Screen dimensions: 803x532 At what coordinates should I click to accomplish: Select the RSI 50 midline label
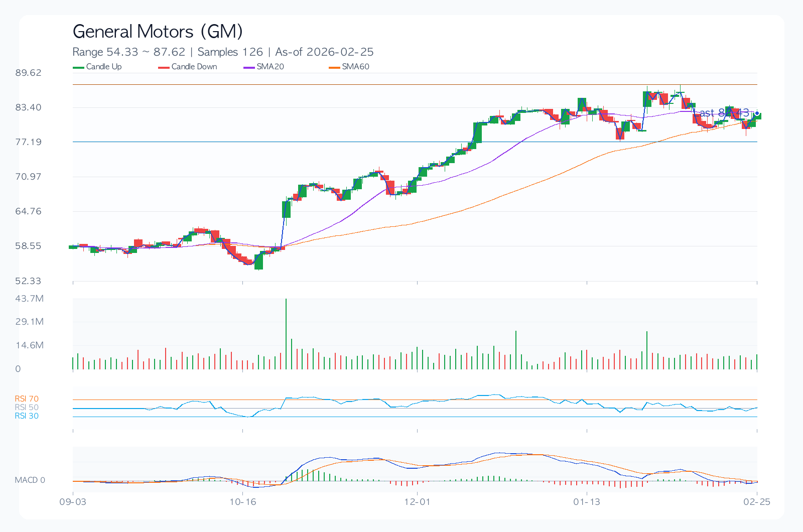click(27, 408)
